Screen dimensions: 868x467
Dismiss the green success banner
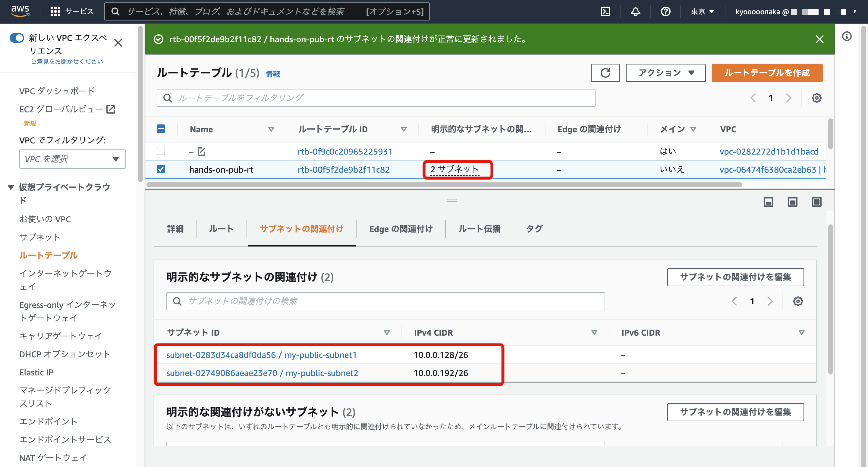pos(819,39)
